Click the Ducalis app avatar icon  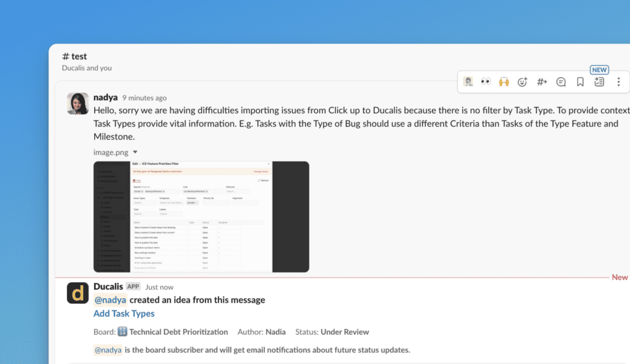[78, 293]
